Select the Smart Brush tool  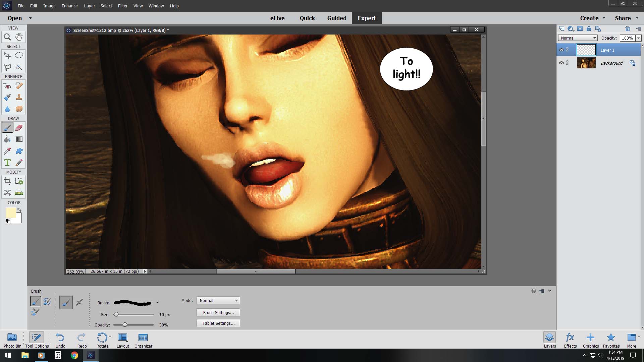pyautogui.click(x=7, y=98)
